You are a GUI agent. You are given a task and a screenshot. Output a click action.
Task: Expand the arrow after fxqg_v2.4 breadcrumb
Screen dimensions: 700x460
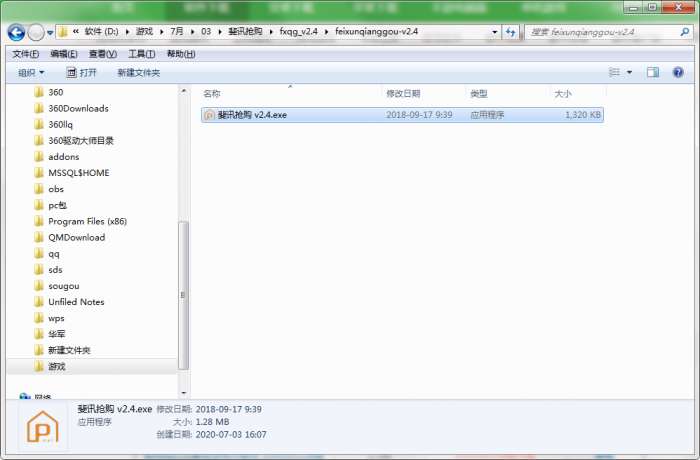[326, 32]
